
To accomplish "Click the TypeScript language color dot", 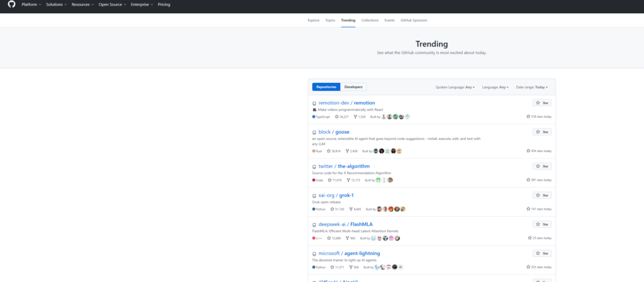I will pos(314,117).
